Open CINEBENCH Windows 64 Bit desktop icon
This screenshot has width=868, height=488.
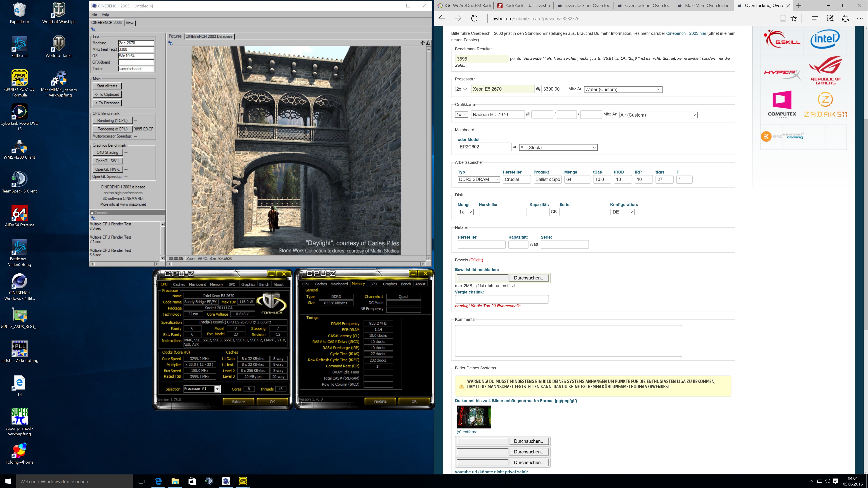pyautogui.click(x=19, y=287)
